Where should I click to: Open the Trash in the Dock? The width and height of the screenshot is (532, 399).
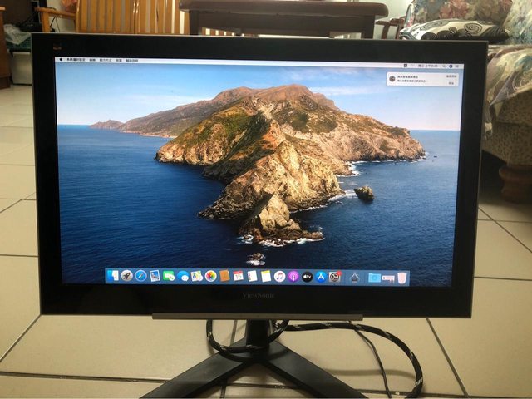click(x=402, y=277)
